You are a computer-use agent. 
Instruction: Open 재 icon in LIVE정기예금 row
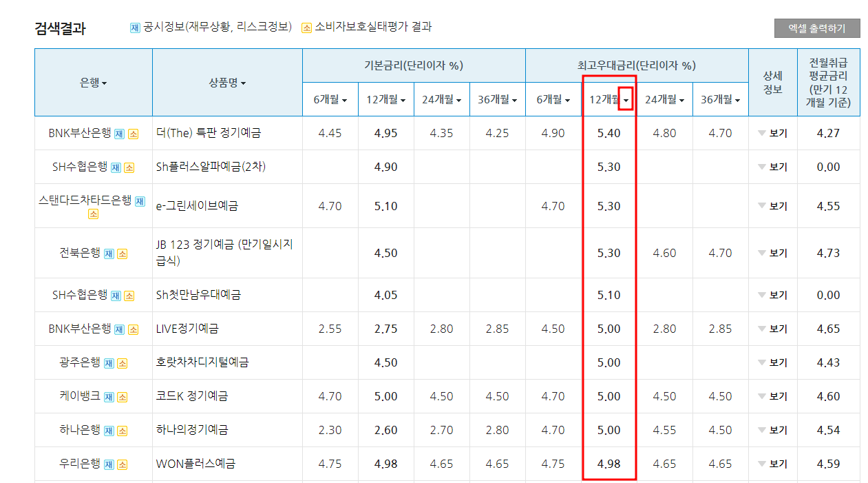[x=119, y=329]
